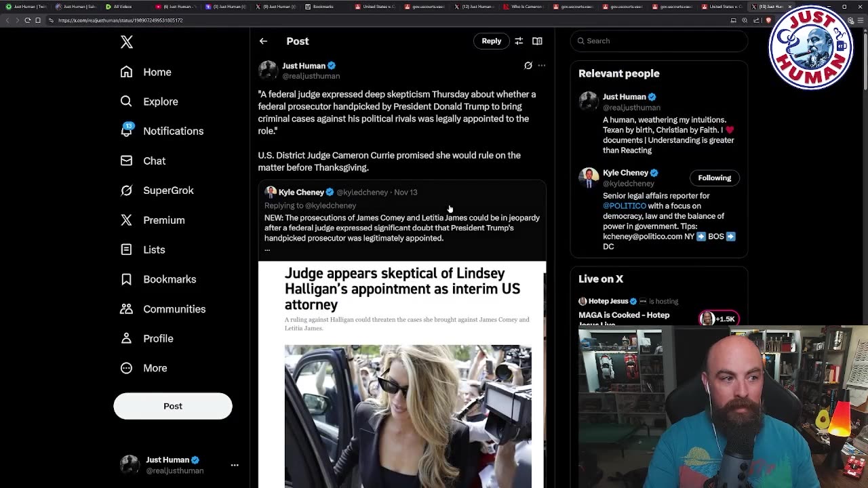The width and height of the screenshot is (868, 488).
Task: Click the bookmark icon in browser toolbar
Action: pos(37,20)
